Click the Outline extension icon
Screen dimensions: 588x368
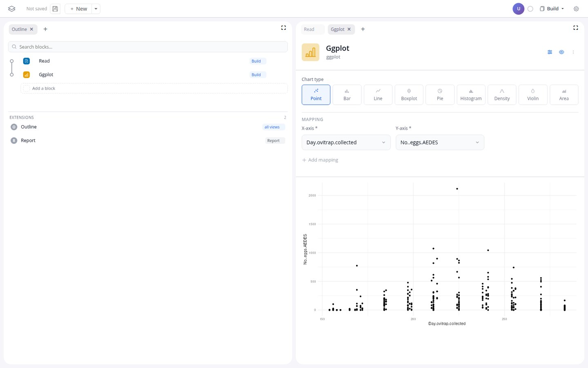point(14,127)
